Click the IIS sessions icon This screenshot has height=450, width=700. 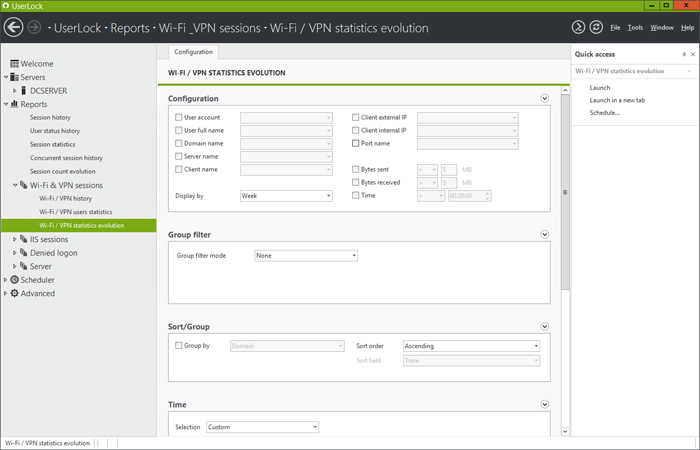pyautogui.click(x=24, y=239)
